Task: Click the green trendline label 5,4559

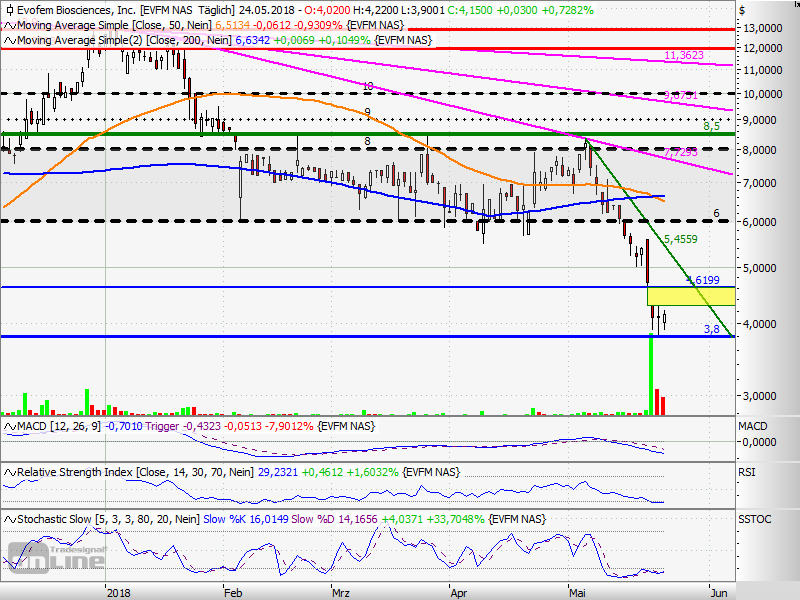Action: pos(681,239)
